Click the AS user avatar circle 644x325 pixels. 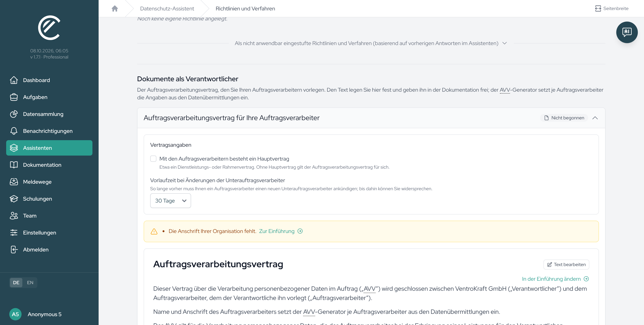[x=15, y=314]
